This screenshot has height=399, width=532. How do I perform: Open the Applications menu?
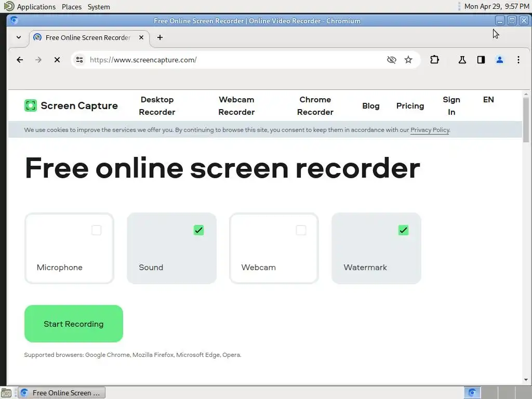pos(36,7)
